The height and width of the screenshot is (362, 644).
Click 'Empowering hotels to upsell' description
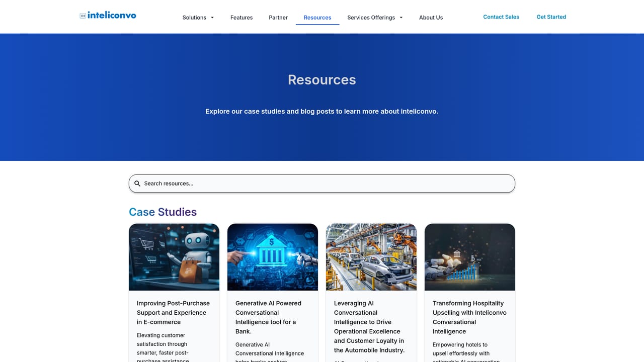pos(466,352)
